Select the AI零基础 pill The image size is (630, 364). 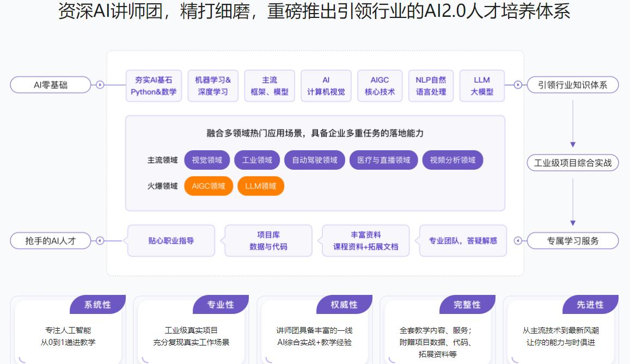51,85
